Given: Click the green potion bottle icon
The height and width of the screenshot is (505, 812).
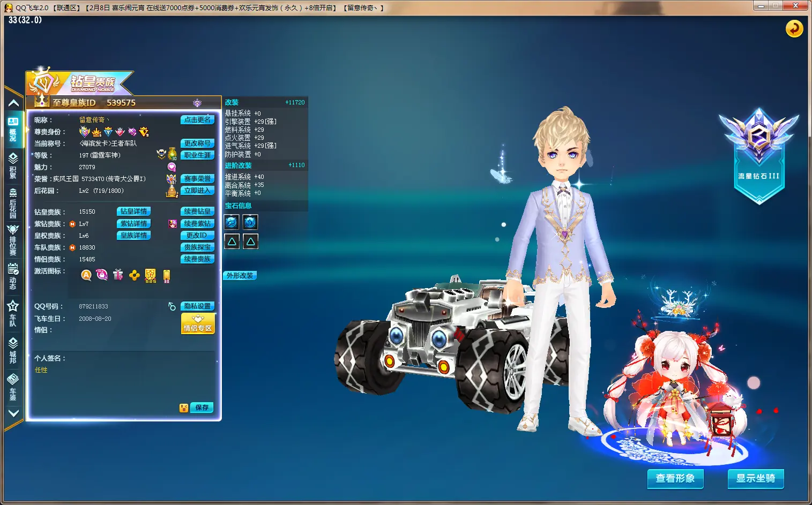Looking at the screenshot, I should point(173,154).
